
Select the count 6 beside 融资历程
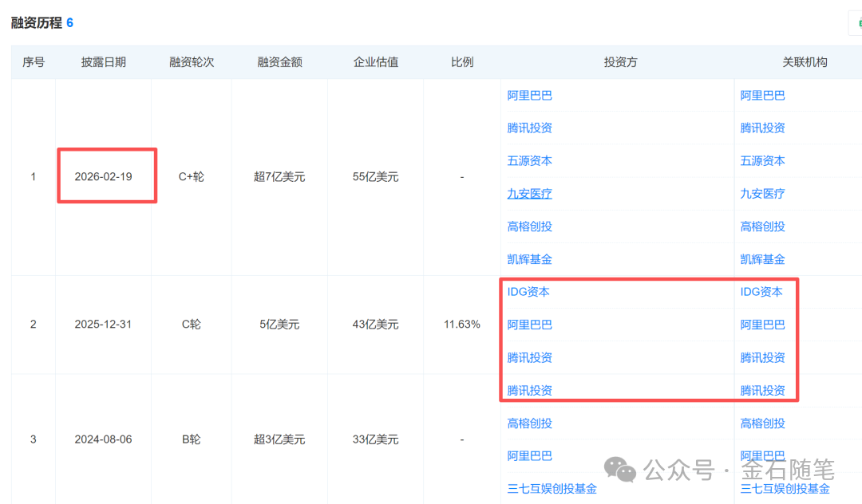pyautogui.click(x=69, y=23)
